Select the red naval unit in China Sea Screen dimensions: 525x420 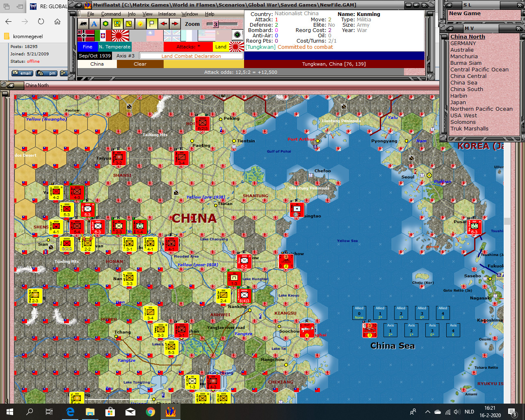click(370, 330)
